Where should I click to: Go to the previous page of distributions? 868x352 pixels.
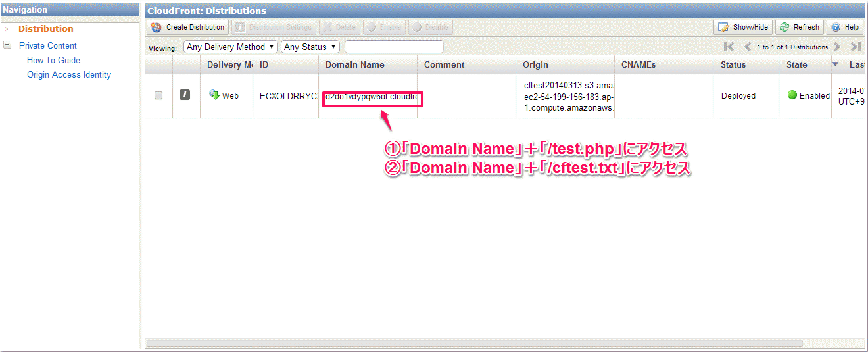point(747,47)
